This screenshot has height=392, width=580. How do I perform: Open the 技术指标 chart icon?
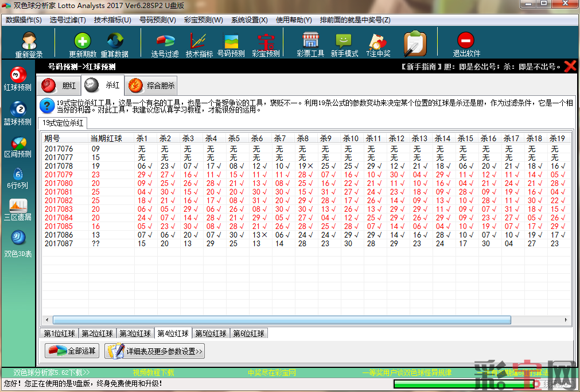click(x=198, y=42)
